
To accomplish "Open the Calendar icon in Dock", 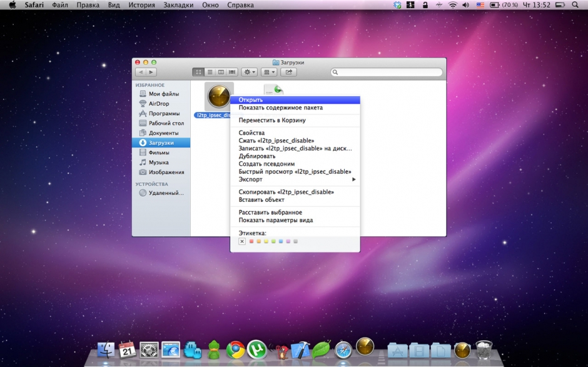I will (127, 349).
